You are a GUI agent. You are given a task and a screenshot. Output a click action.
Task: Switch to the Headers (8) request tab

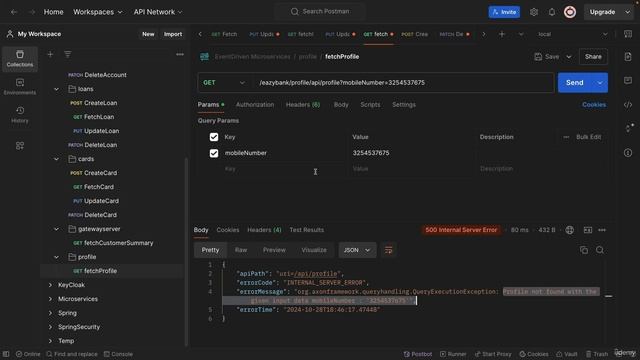[303, 105]
